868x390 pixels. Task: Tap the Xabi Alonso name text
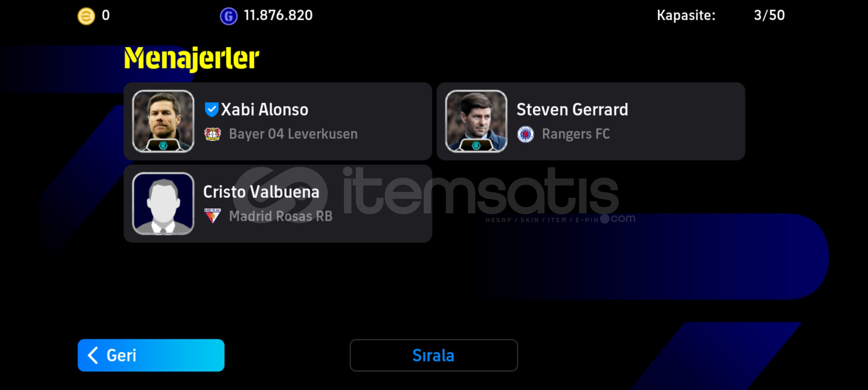point(264,109)
